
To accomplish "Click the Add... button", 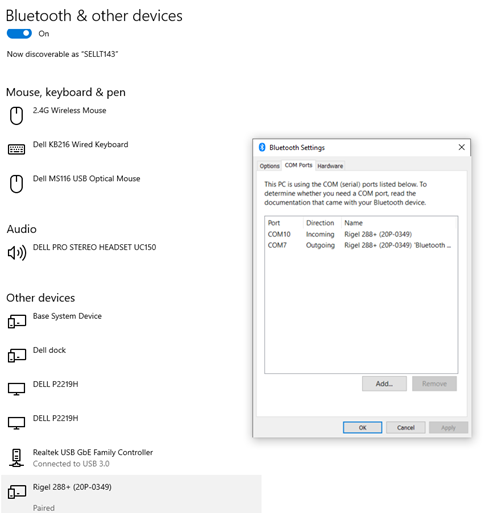I will [x=384, y=384].
